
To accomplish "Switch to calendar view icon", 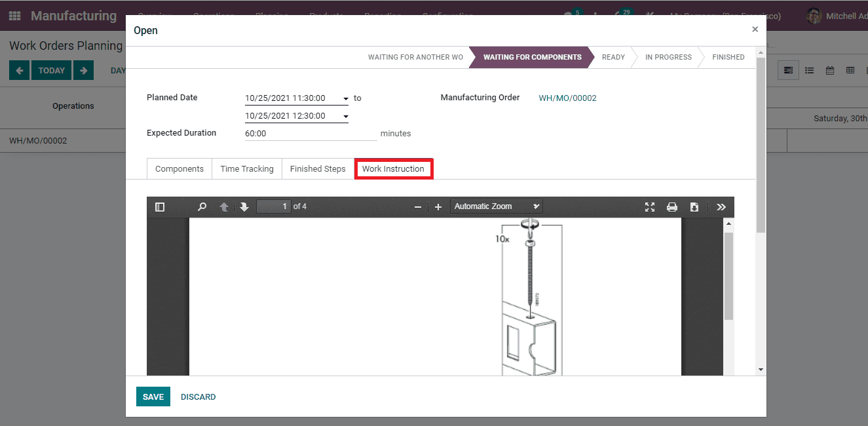I will (831, 70).
